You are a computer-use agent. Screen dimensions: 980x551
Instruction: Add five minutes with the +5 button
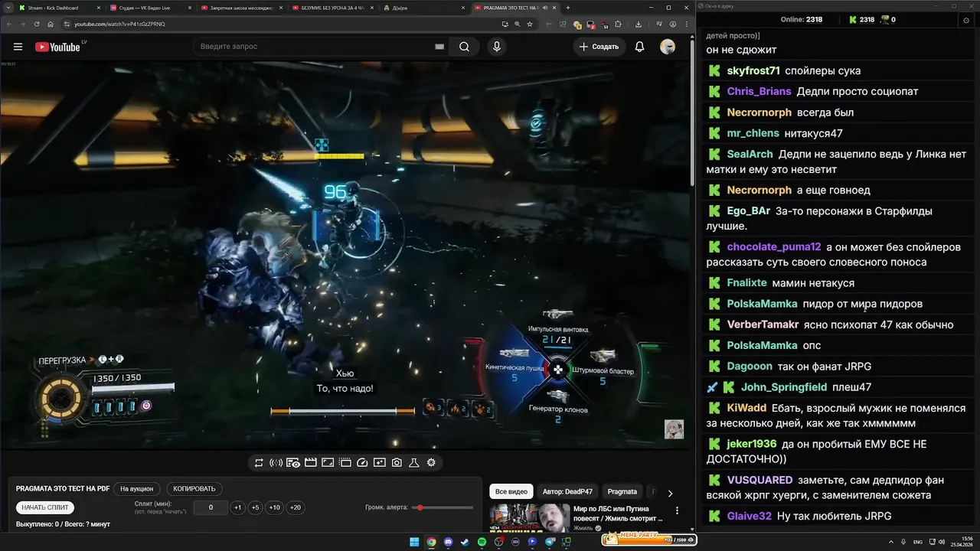[x=256, y=507]
